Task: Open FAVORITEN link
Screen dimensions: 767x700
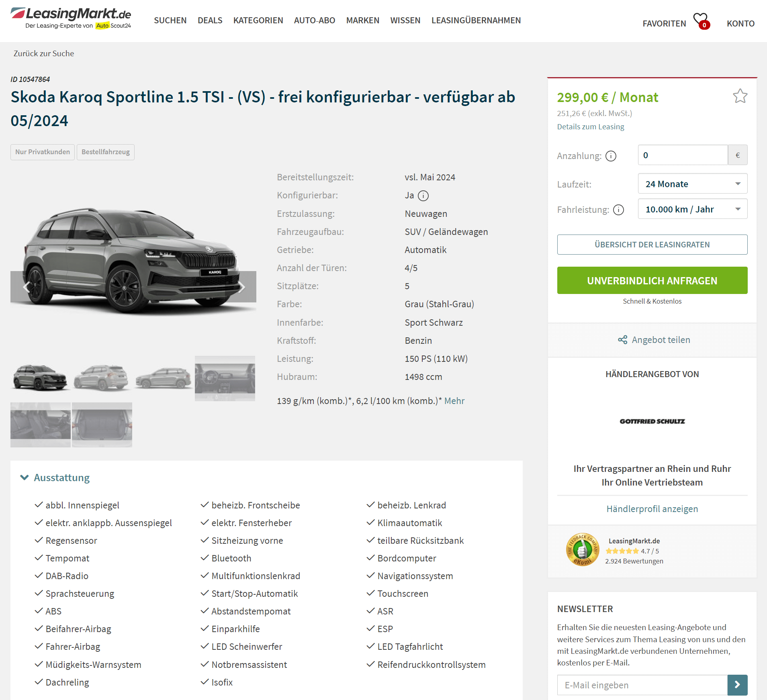Action: pos(664,24)
